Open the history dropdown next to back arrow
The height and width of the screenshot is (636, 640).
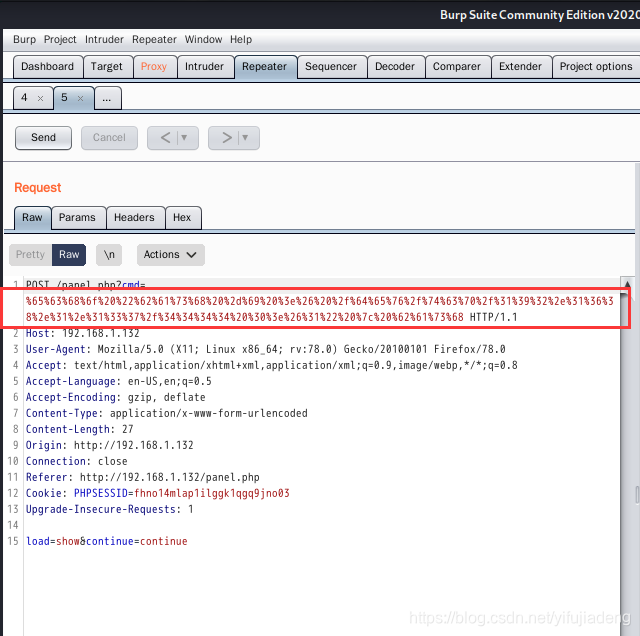pos(184,138)
